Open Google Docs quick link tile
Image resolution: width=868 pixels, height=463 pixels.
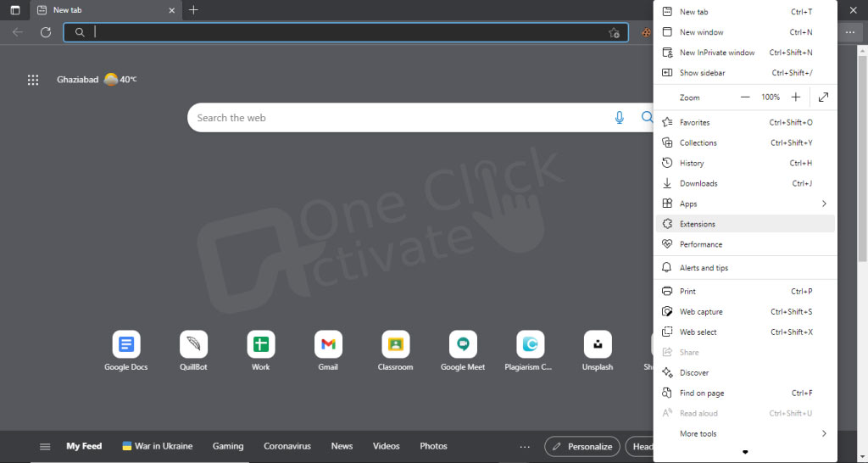(x=126, y=350)
